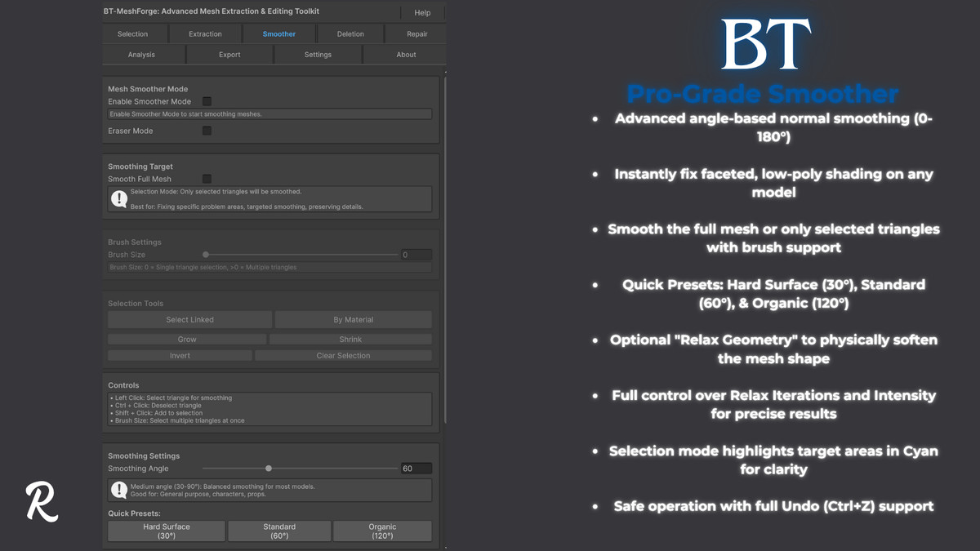
Task: Enable Smoother Mode
Action: tap(207, 101)
